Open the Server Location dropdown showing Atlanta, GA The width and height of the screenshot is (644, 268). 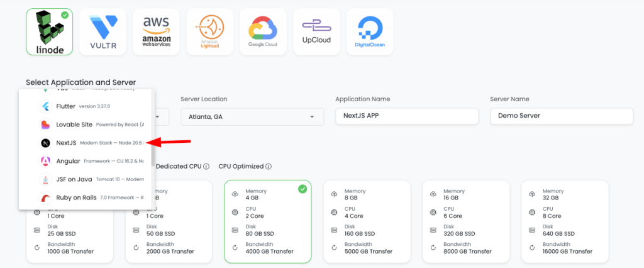pyautogui.click(x=252, y=117)
